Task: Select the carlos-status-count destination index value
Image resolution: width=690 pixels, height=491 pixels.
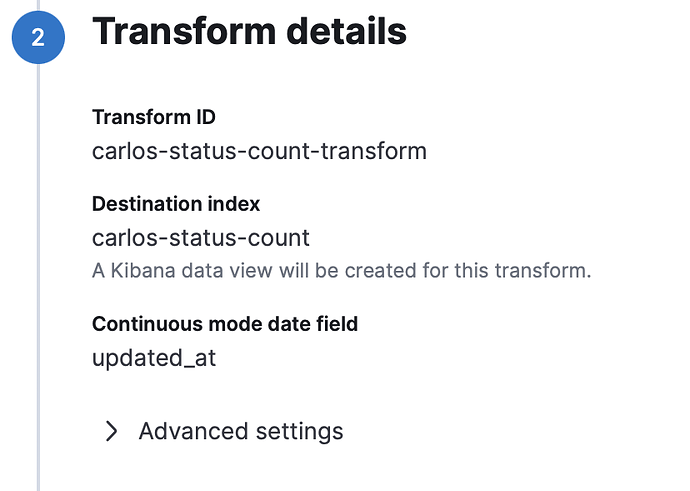Action: click(x=200, y=237)
